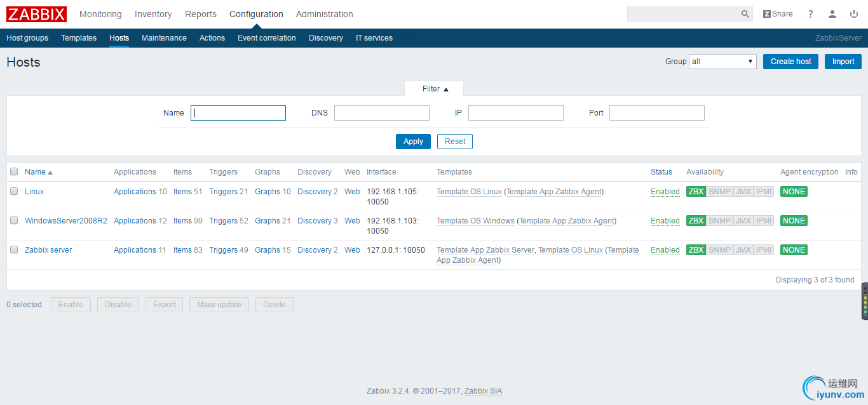Click the NONE encryption badge for Linux
The width and height of the screenshot is (868, 405).
pyautogui.click(x=794, y=192)
